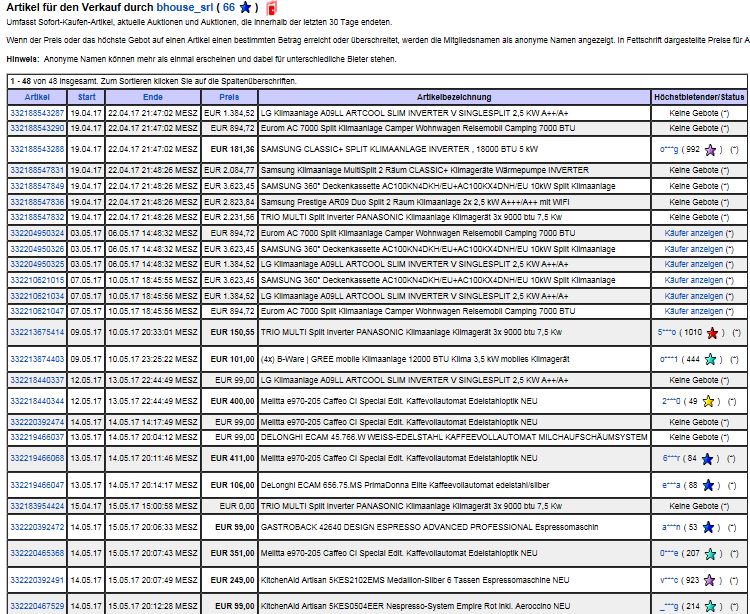Click the blue feedback star next to bhouse_srl
The width and height of the screenshot is (750, 614).
[x=245, y=7]
